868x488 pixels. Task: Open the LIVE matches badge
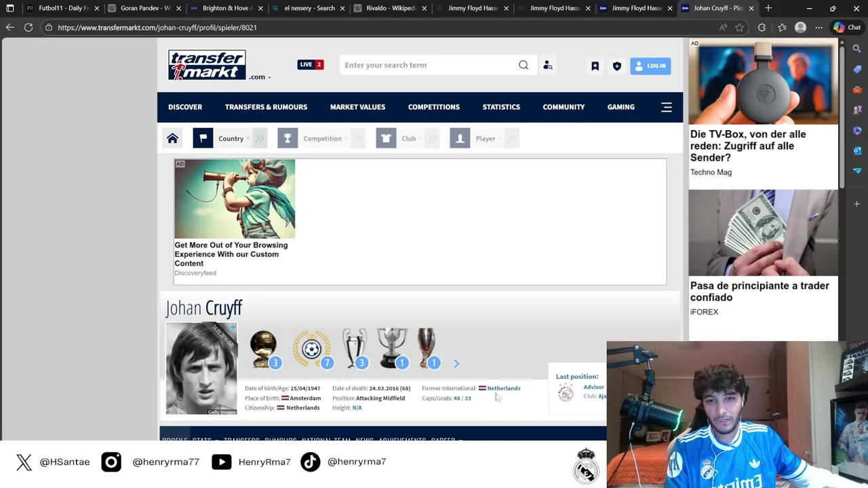point(311,64)
